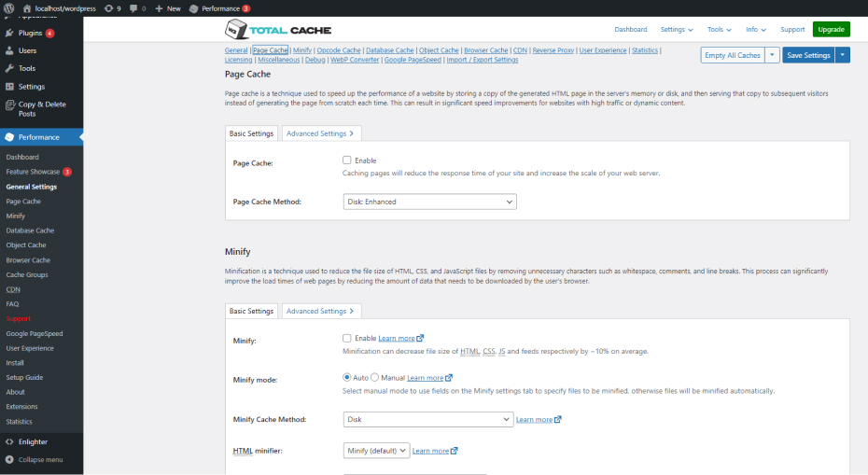Open Learn more link for Minify mode
Viewport: 868px width, 475px height.
426,378
